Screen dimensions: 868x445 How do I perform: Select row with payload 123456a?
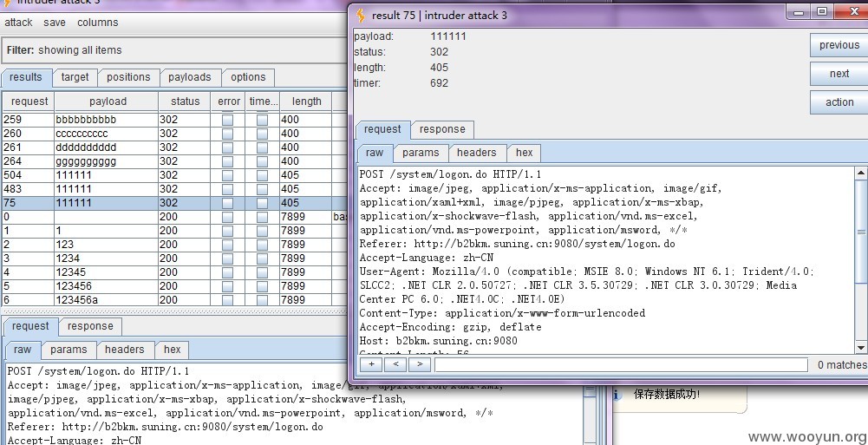(x=174, y=299)
